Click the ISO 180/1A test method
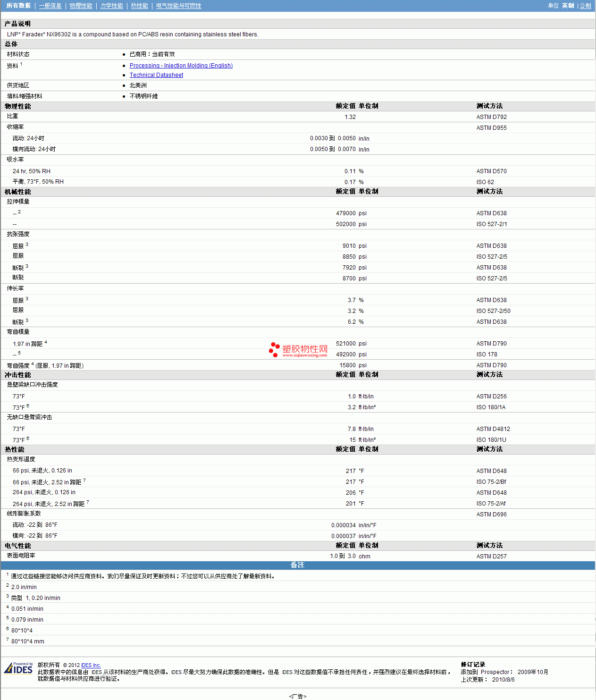596x700 pixels. (x=491, y=407)
